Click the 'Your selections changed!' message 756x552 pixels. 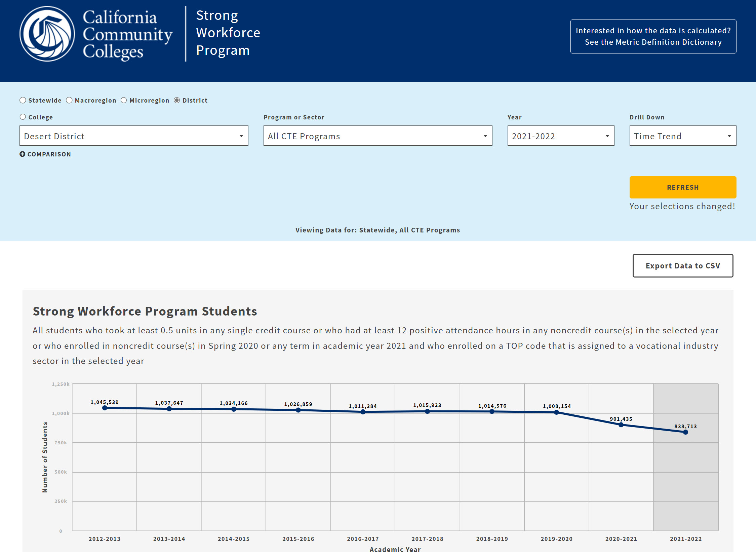[x=682, y=206]
